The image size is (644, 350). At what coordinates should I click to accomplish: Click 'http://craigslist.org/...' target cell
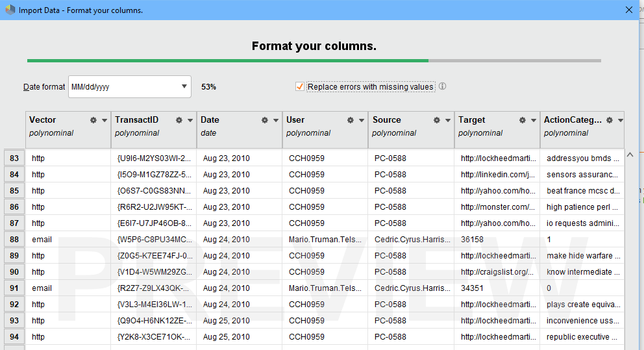(x=497, y=272)
